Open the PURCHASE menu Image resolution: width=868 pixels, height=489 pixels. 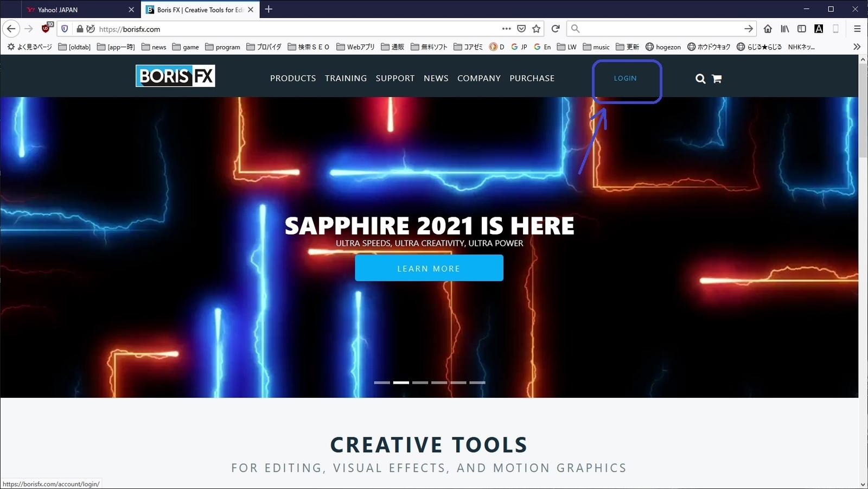coord(532,78)
